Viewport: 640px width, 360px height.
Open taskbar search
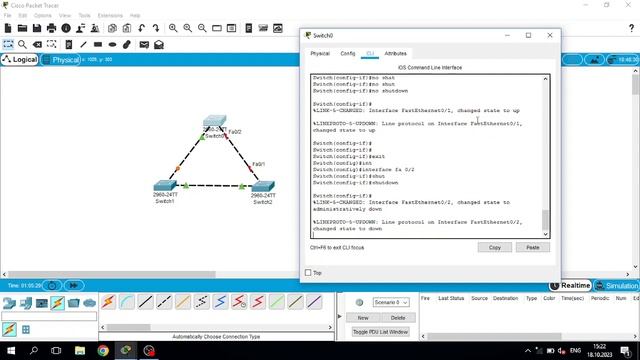[x=34, y=351]
